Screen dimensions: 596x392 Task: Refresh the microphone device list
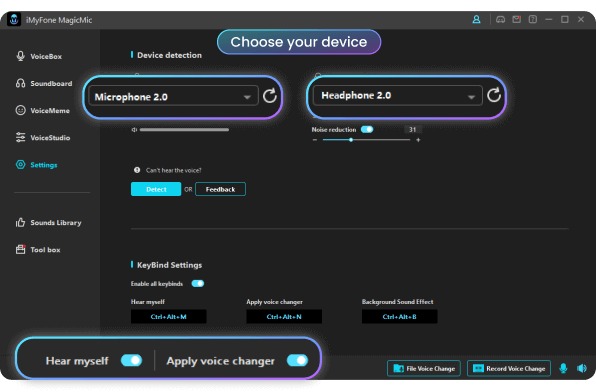[x=269, y=96]
